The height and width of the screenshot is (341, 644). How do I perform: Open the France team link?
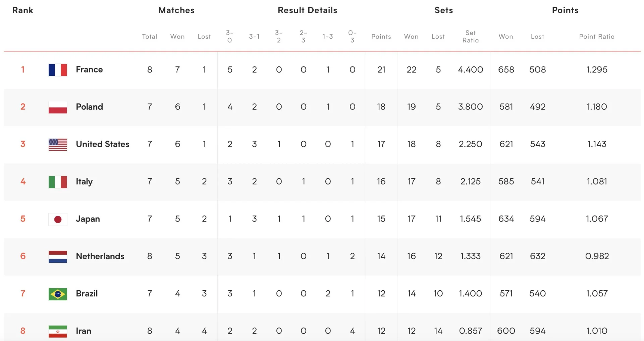tap(89, 69)
